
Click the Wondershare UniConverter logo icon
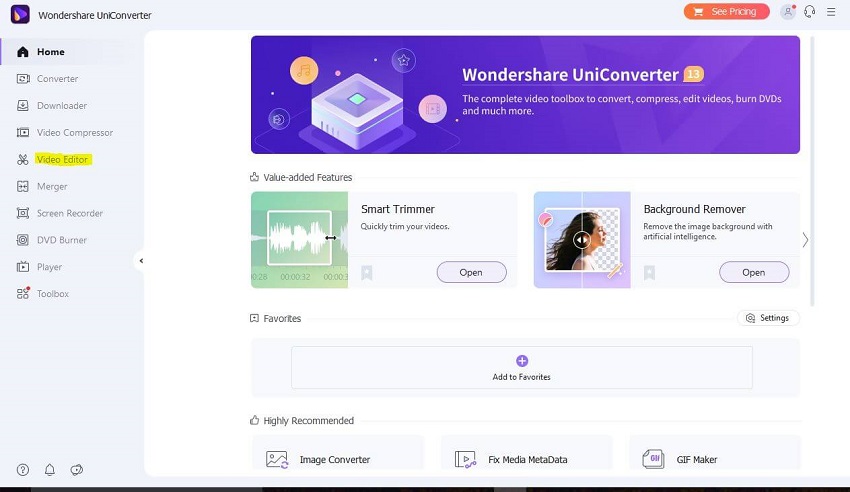[20, 15]
